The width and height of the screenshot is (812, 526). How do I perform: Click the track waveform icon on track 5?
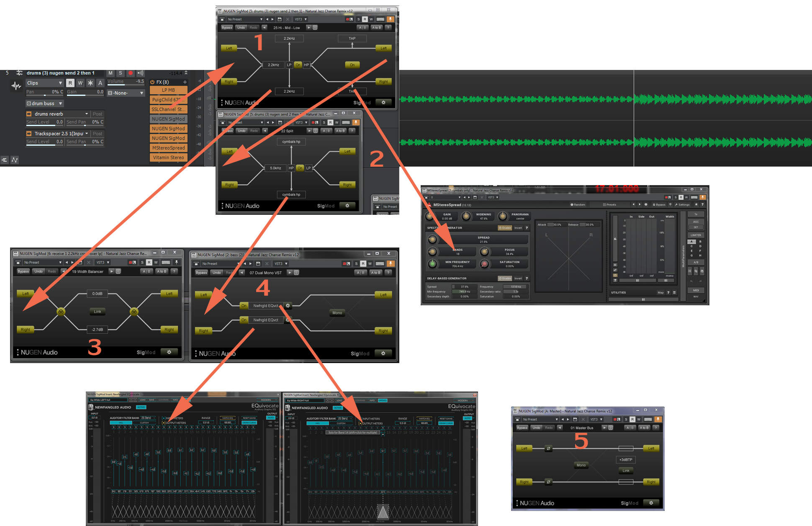tap(16, 86)
